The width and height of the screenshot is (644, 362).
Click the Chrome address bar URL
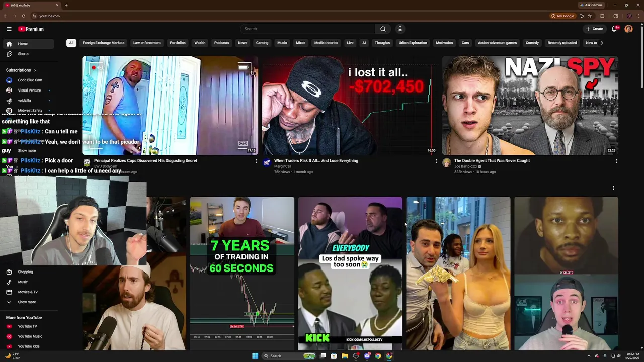(49, 16)
